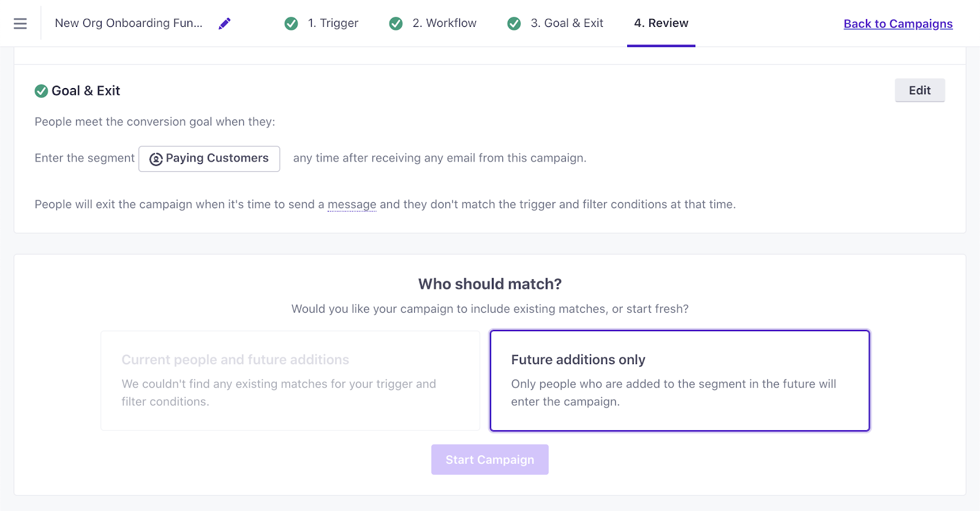Go to the 2. Workflow step
The width and height of the screenshot is (980, 511).
point(444,23)
